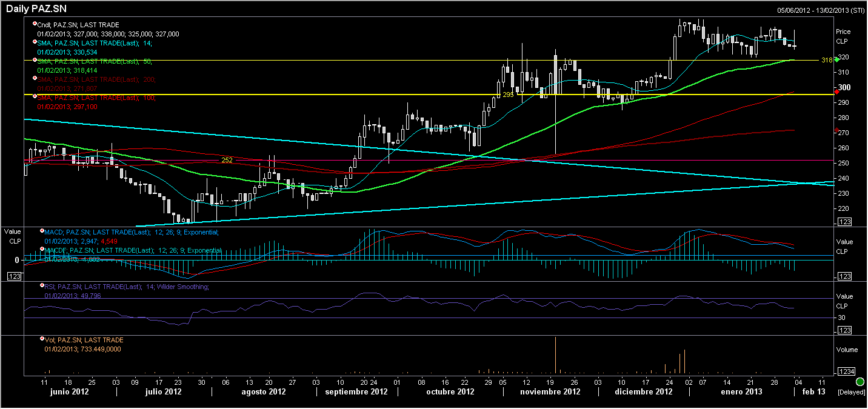868x409 pixels.
Task: Click the marker icon beside Vol legend
Action: [42, 339]
